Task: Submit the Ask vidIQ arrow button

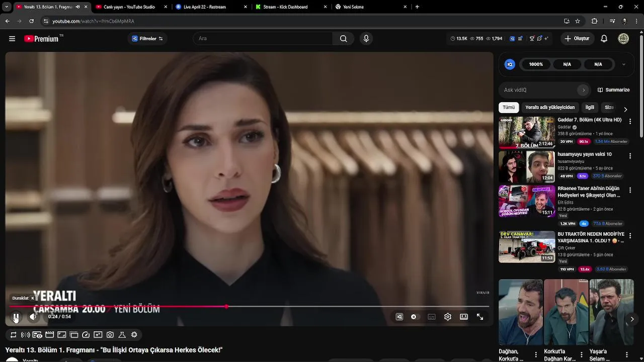Action: coord(584,90)
